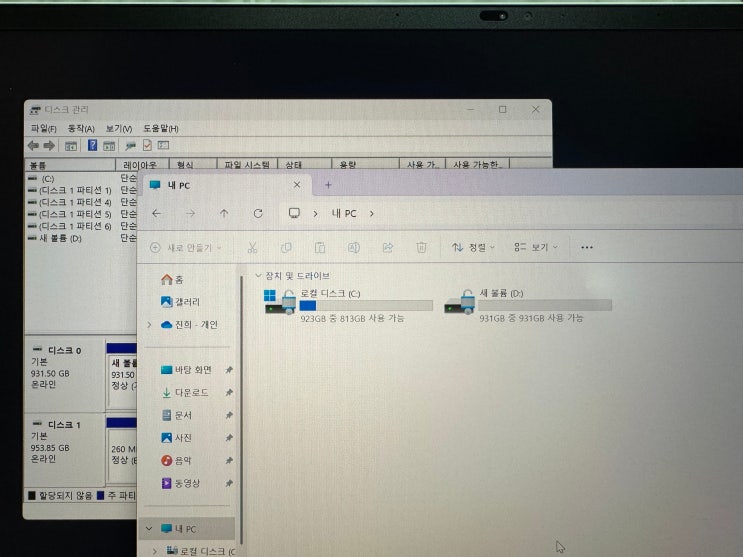Open 문서 quick access folder

tap(177, 416)
